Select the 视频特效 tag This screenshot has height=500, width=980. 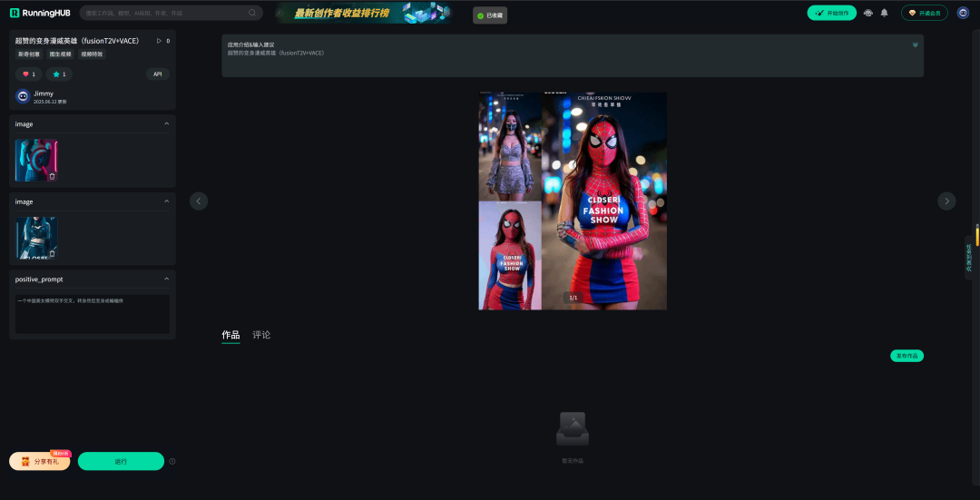(93, 54)
